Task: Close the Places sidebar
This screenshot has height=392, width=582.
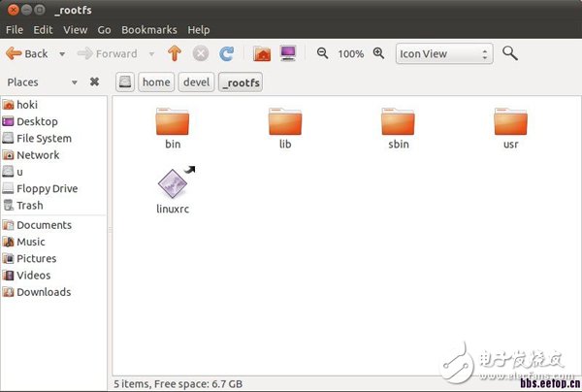Action: click(x=95, y=82)
